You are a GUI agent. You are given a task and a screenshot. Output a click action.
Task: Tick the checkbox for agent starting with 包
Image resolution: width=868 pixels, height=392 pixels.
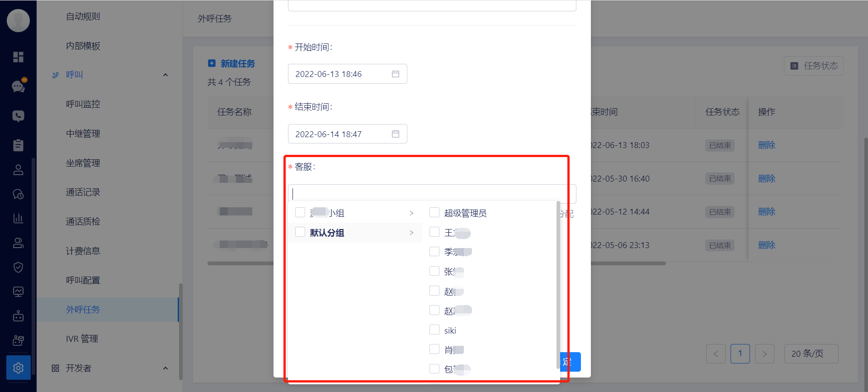(x=434, y=368)
